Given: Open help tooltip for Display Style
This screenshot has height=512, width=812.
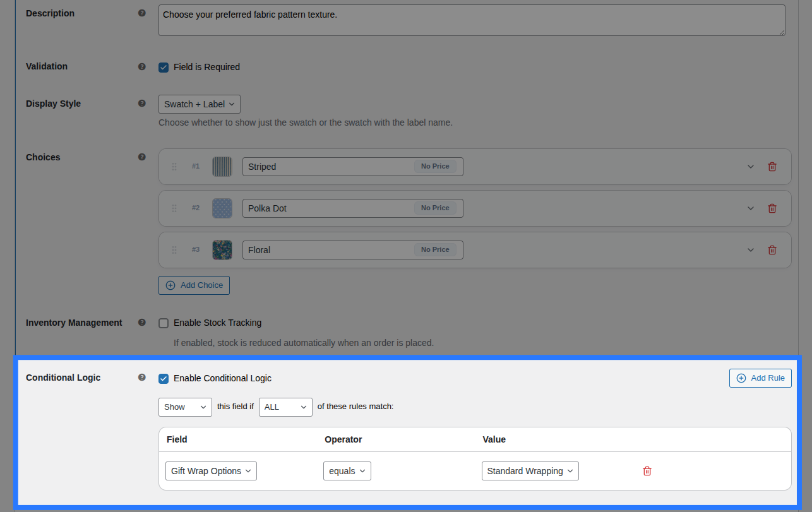Looking at the screenshot, I should pyautogui.click(x=142, y=104).
